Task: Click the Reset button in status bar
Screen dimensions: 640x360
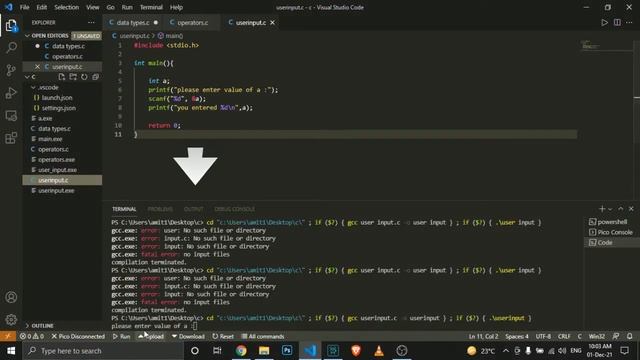Action: pyautogui.click(x=223, y=336)
